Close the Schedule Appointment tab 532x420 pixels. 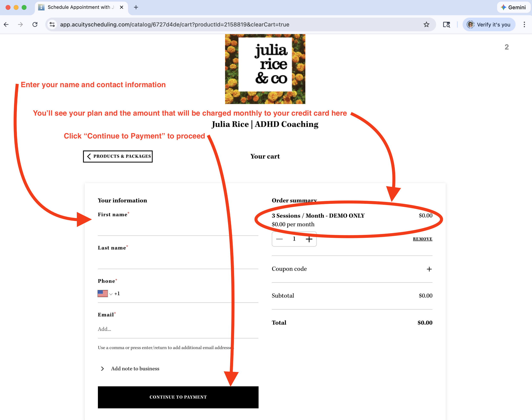point(121,7)
